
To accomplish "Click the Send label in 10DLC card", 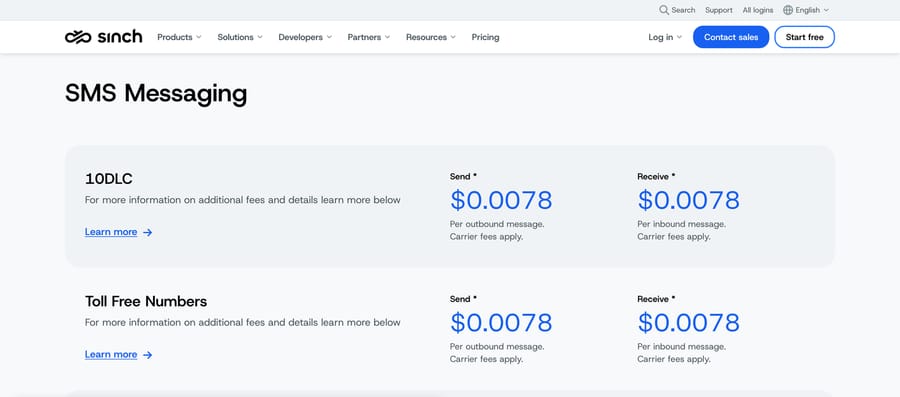I will click(463, 177).
